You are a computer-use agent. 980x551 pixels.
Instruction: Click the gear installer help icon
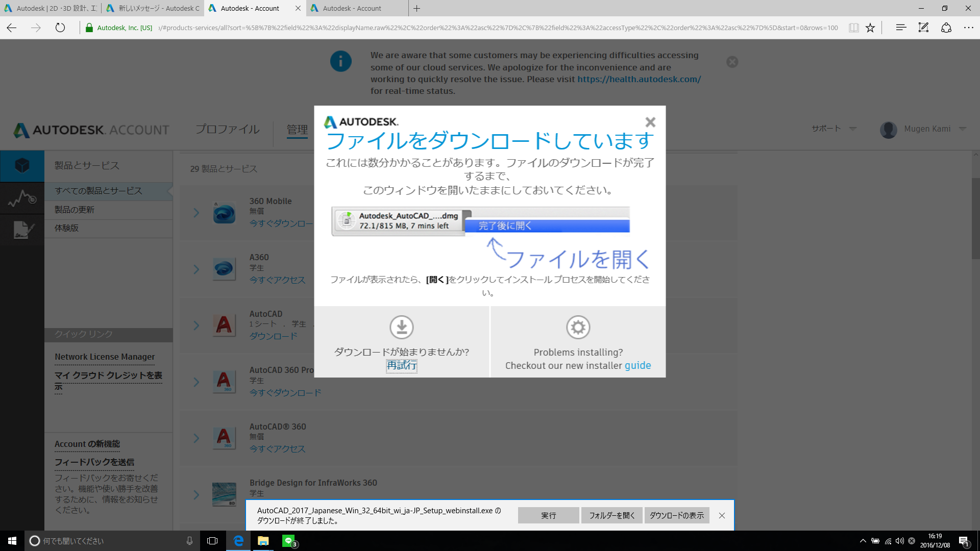[x=578, y=327]
